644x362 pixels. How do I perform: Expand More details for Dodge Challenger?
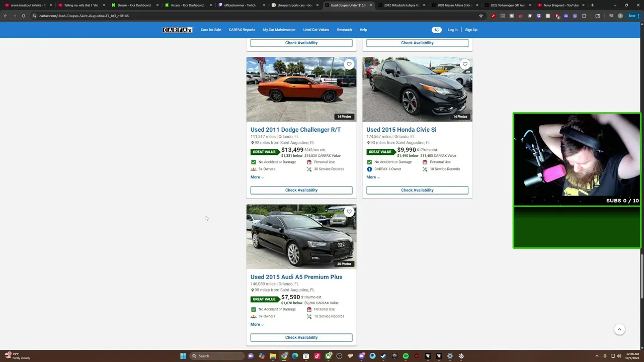click(x=257, y=177)
